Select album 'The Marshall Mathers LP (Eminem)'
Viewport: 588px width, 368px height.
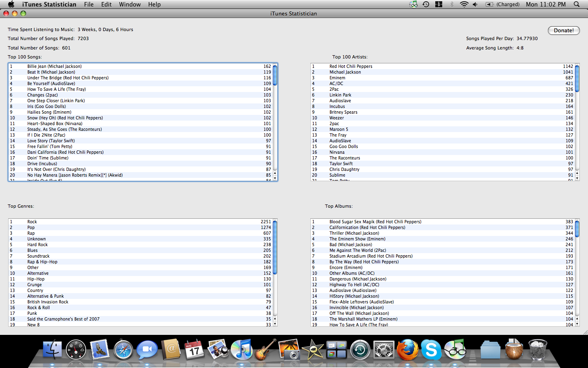[x=443, y=319]
